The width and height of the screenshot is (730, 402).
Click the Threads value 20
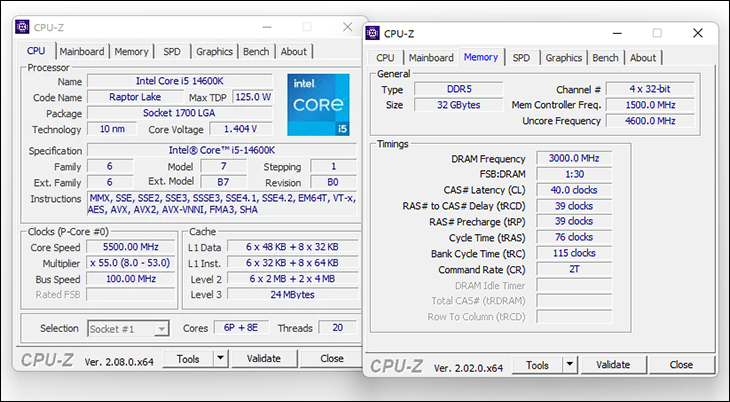click(338, 327)
